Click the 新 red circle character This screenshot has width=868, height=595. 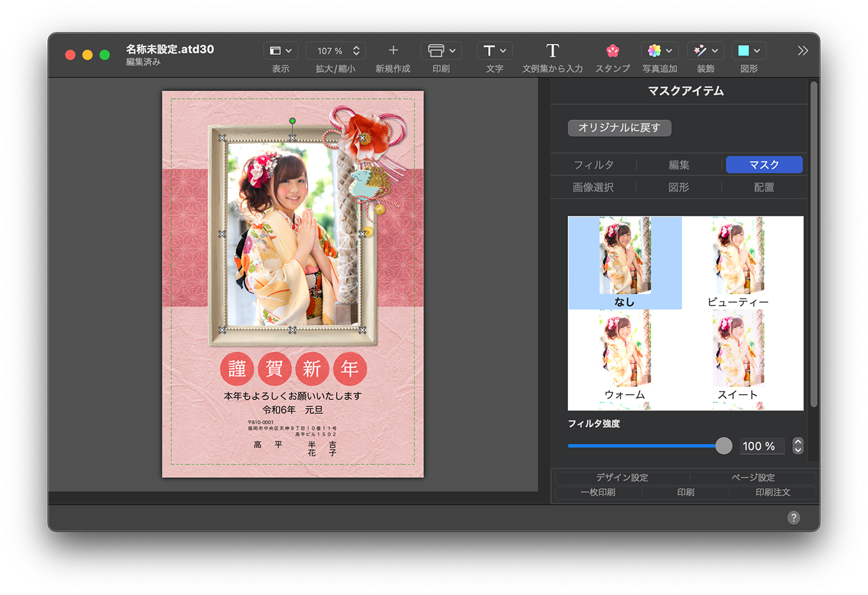(312, 368)
